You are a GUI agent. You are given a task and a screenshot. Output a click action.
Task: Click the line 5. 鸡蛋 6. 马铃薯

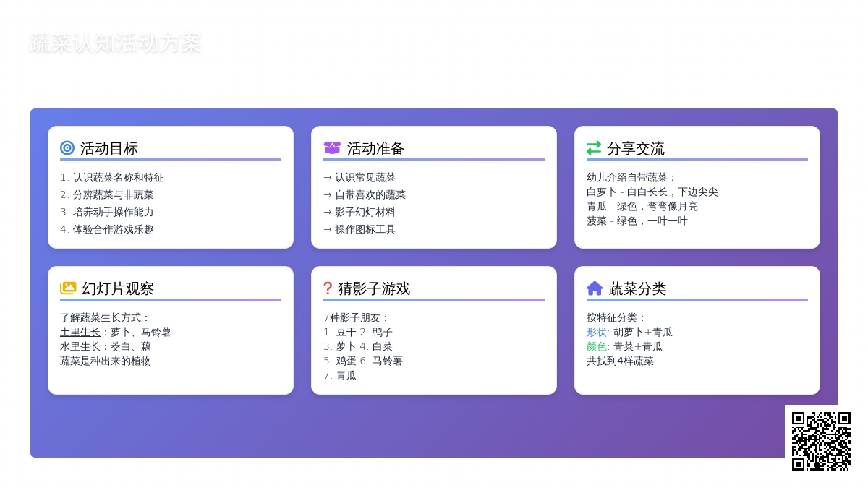[x=363, y=361]
